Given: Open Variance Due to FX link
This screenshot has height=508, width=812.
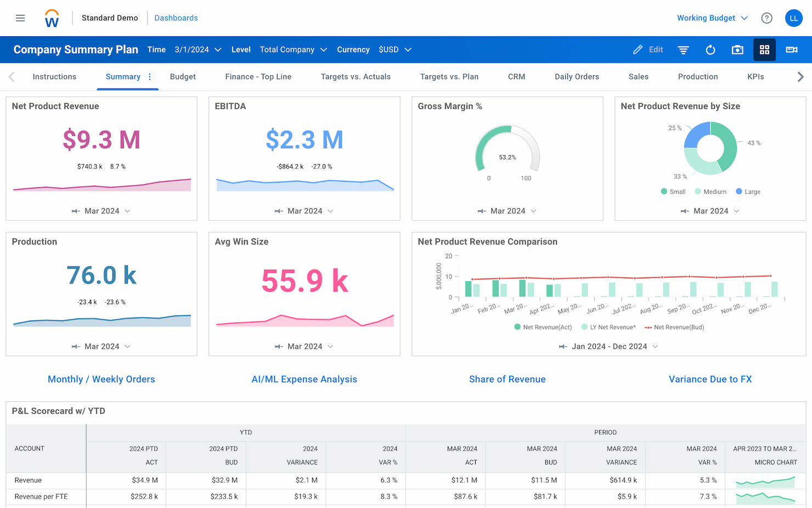Looking at the screenshot, I should tap(710, 379).
